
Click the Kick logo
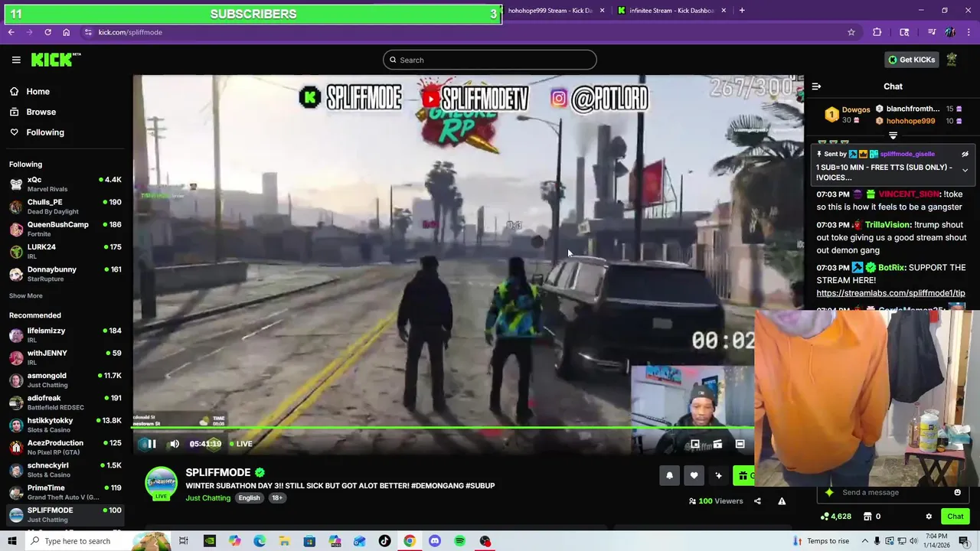click(55, 60)
